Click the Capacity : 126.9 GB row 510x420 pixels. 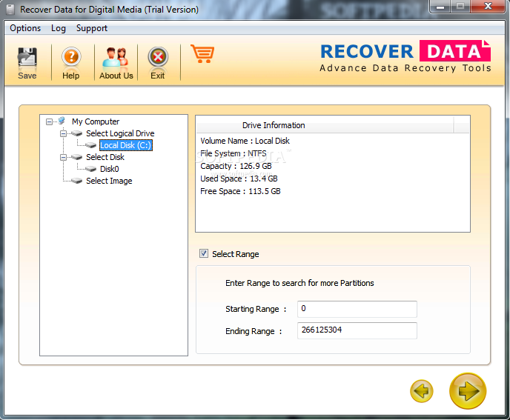pyautogui.click(x=236, y=166)
